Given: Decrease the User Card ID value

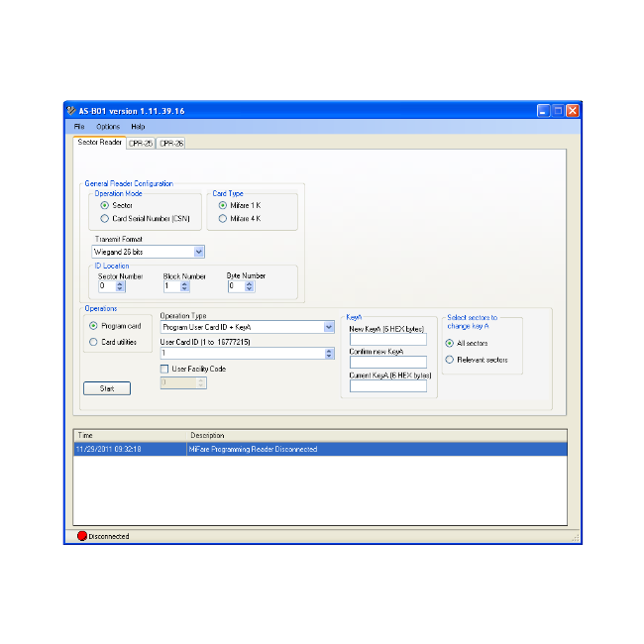Looking at the screenshot, I should click(x=329, y=356).
